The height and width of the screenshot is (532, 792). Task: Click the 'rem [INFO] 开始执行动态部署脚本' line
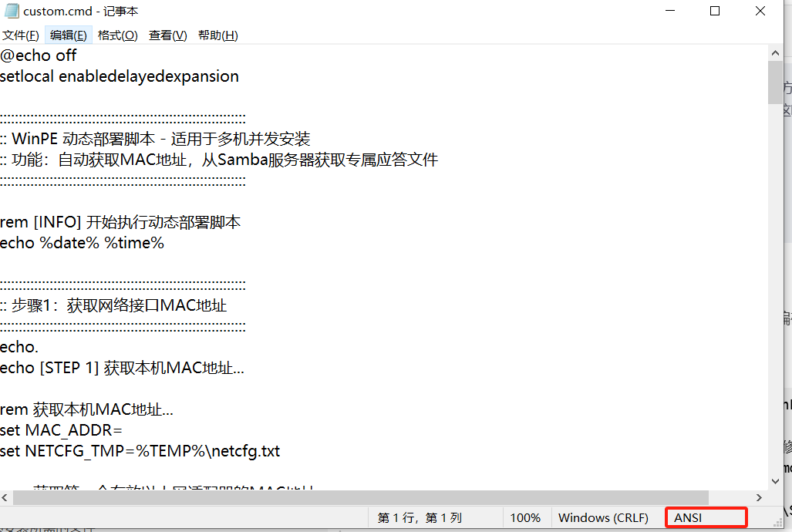click(120, 222)
